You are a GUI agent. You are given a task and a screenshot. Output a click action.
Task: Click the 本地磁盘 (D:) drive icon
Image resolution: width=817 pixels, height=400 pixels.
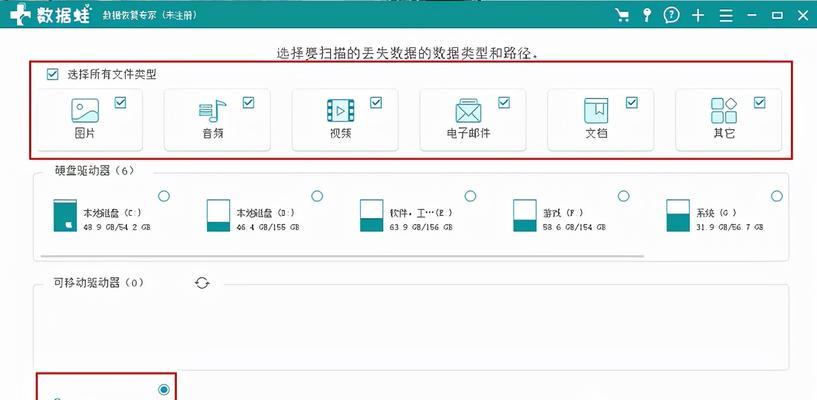pos(218,216)
